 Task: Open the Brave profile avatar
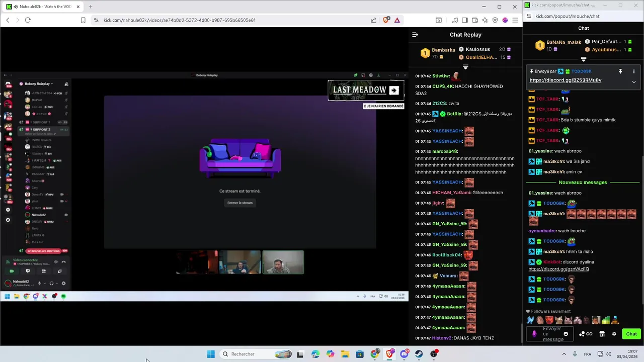505,20
